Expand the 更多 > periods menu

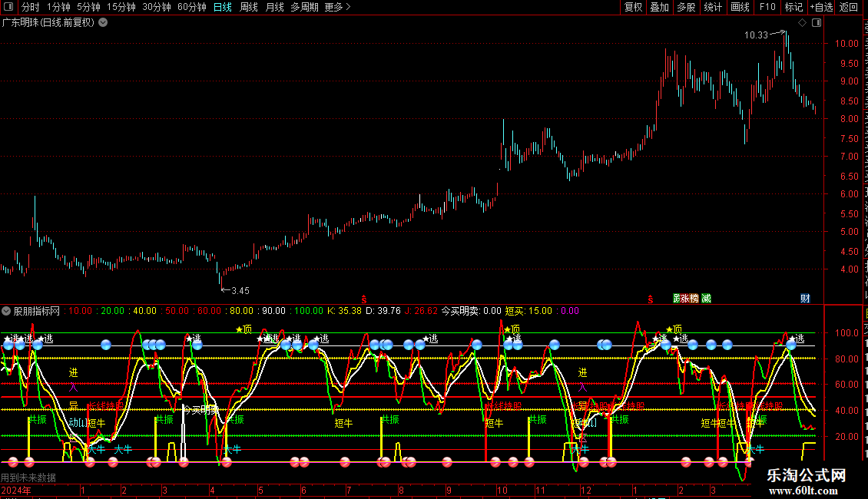(x=338, y=7)
